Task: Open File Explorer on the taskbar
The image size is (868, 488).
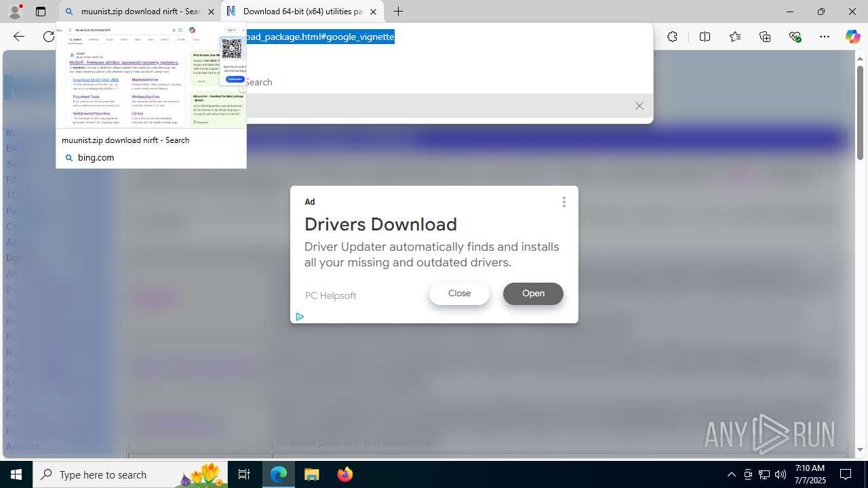Action: [x=312, y=474]
